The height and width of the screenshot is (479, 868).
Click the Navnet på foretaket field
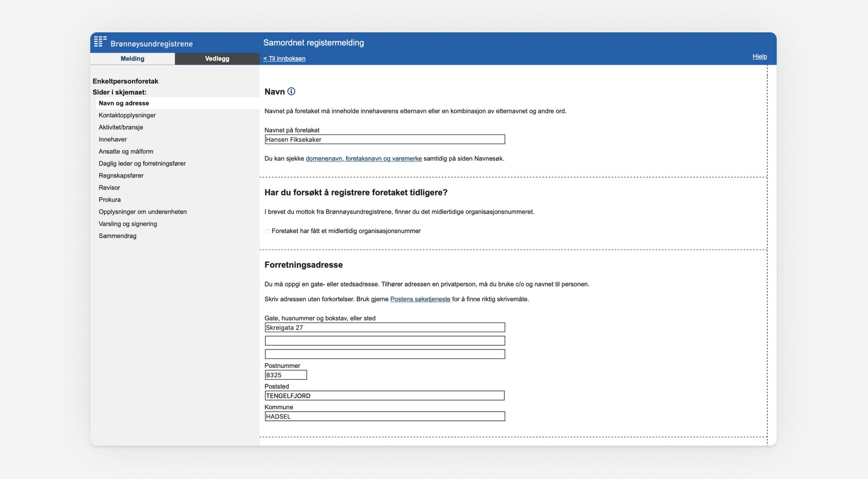coord(385,139)
